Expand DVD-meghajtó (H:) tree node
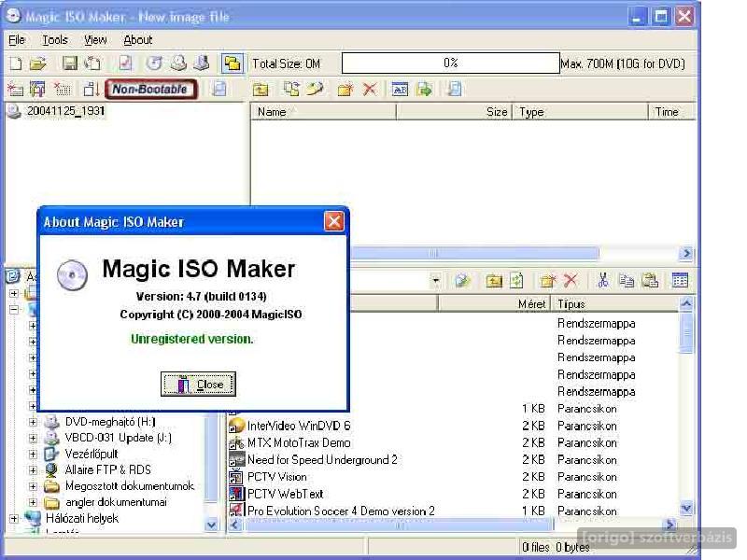Viewport: 747px width, 560px height. point(33,422)
